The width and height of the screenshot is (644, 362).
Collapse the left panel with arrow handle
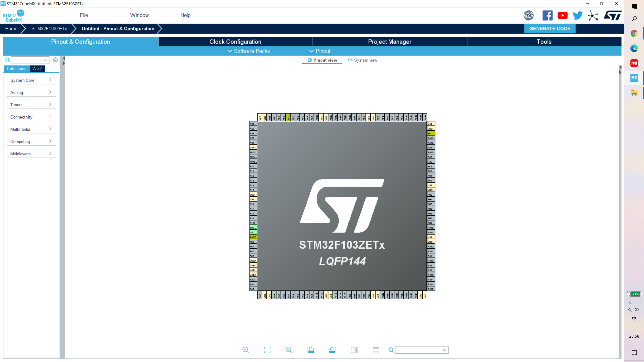(x=64, y=58)
